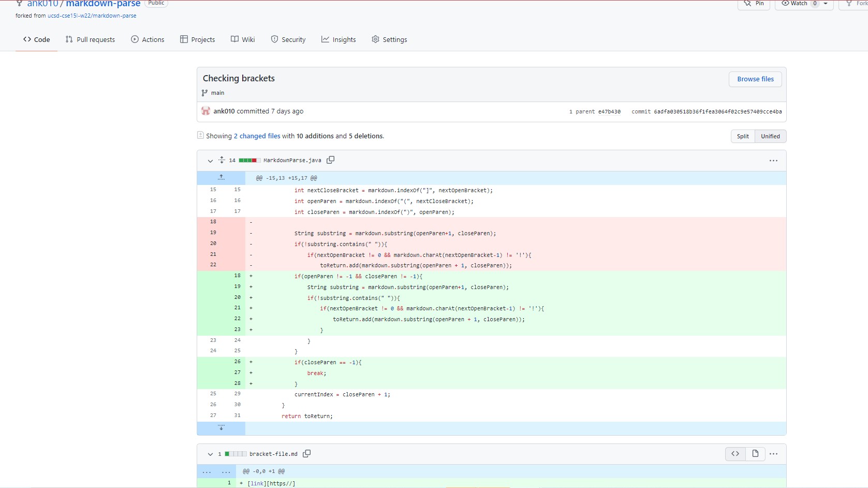Copy the bracket-file.md file path

306,453
